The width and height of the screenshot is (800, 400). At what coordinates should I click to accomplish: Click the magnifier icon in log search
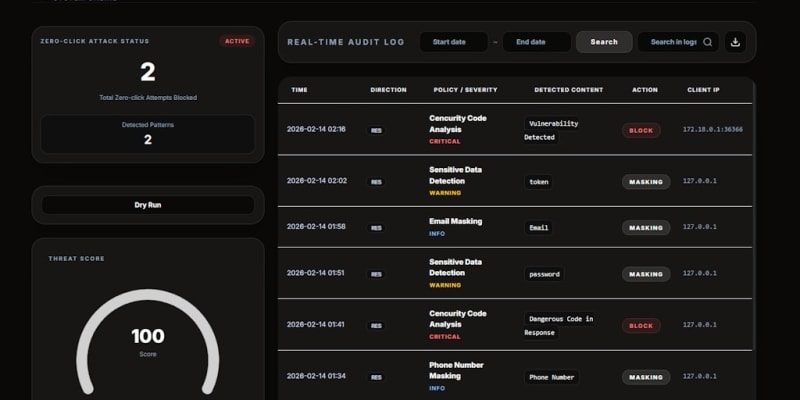click(x=707, y=42)
